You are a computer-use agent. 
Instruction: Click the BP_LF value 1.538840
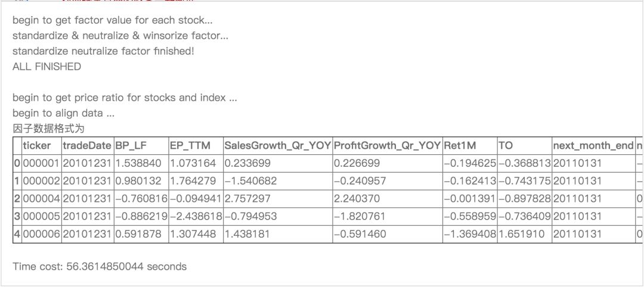click(138, 163)
